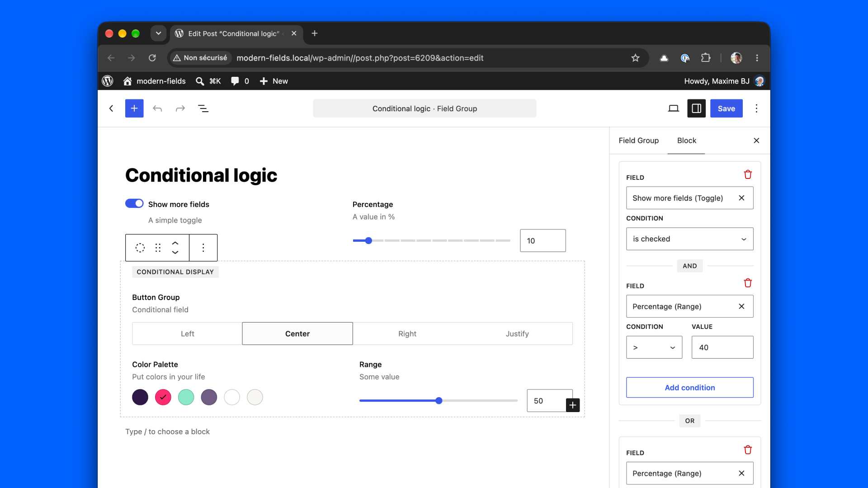
Task: Undo the last editor change
Action: tap(157, 108)
